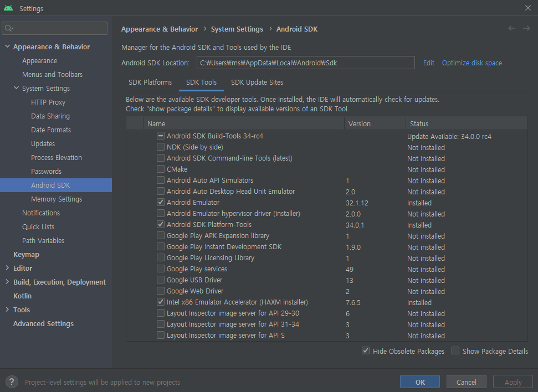This screenshot has width=538, height=392.
Task: Close the Settings dialog with X
Action: click(x=527, y=8)
